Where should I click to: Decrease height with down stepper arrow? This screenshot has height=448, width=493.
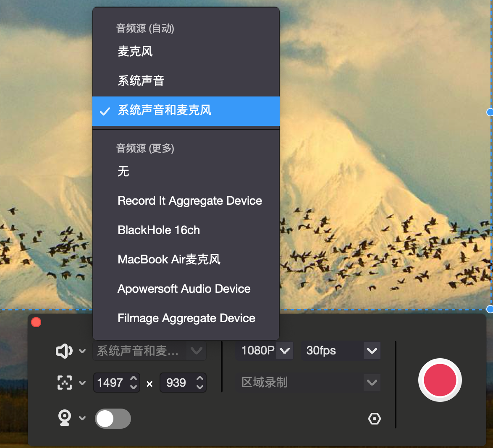pyautogui.click(x=200, y=387)
